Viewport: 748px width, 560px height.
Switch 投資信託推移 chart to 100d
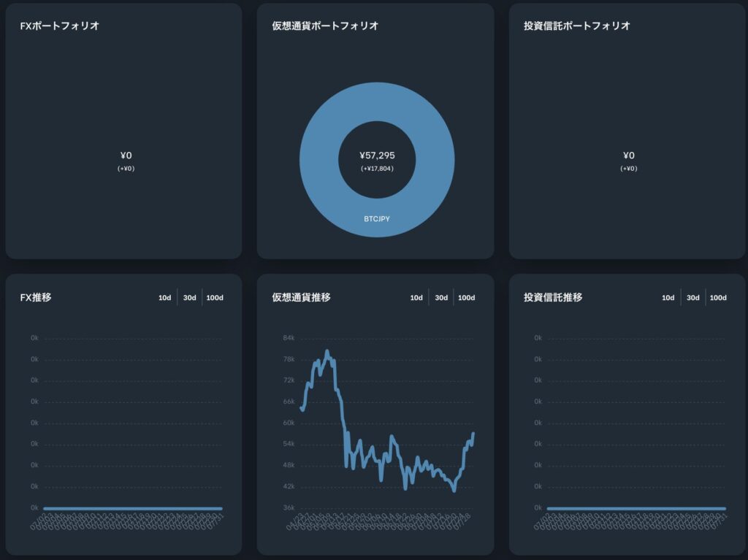718,298
